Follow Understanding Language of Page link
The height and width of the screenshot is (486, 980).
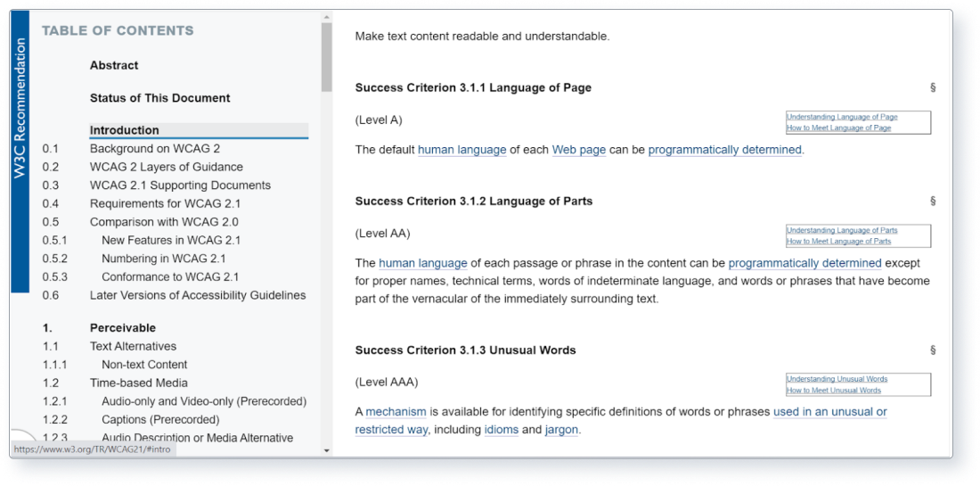842,117
